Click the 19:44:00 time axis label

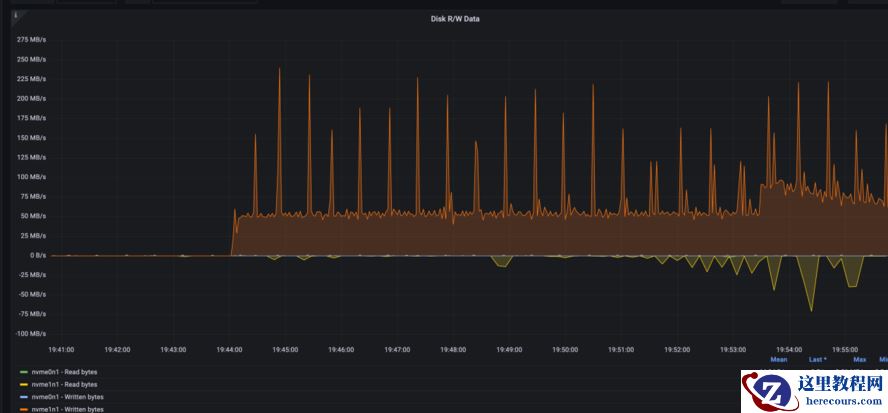229,350
